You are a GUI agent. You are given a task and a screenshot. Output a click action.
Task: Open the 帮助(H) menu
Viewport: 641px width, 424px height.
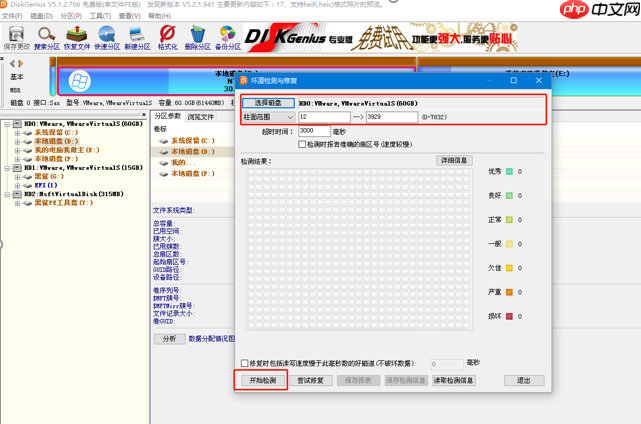(x=159, y=16)
